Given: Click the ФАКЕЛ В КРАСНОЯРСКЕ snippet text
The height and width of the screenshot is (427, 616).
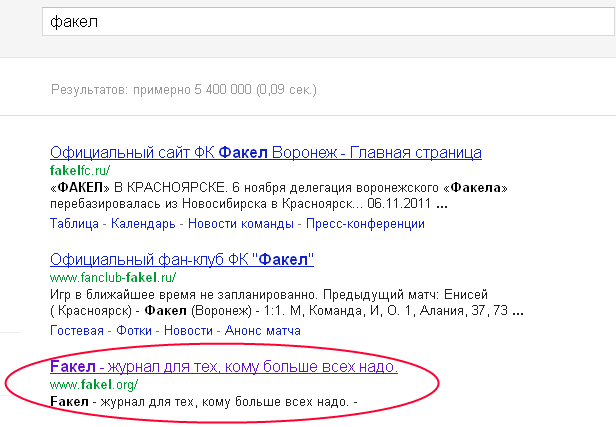Looking at the screenshot, I should point(150,188).
